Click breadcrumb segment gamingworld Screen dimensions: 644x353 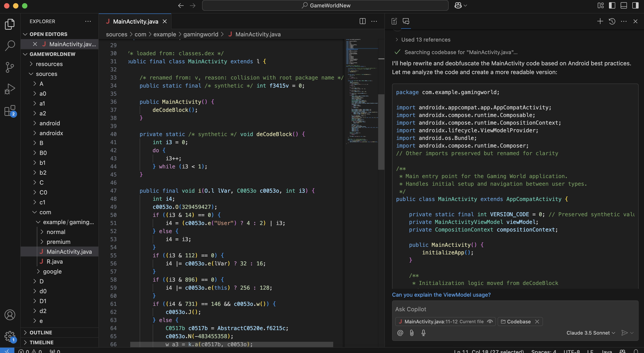[201, 34]
